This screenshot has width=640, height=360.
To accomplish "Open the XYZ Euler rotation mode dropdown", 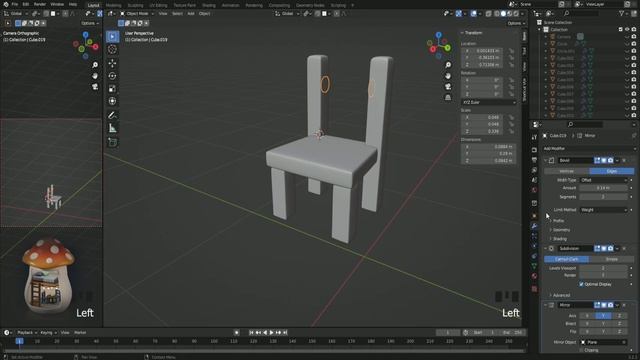I will 489,102.
